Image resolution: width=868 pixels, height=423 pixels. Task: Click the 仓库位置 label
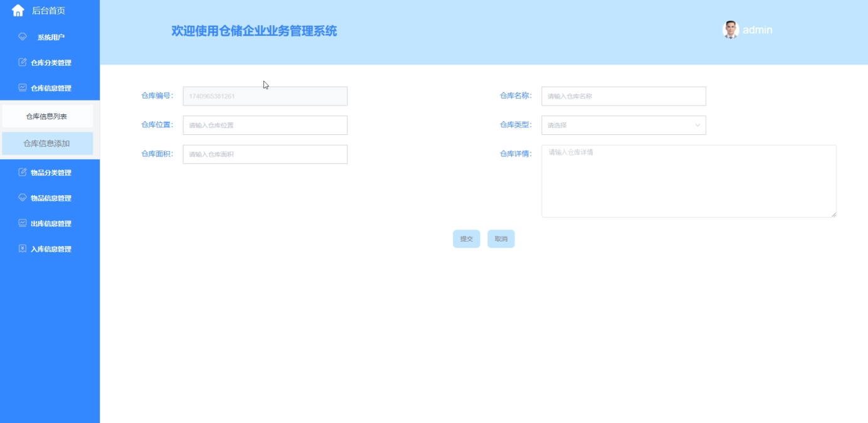pos(157,124)
